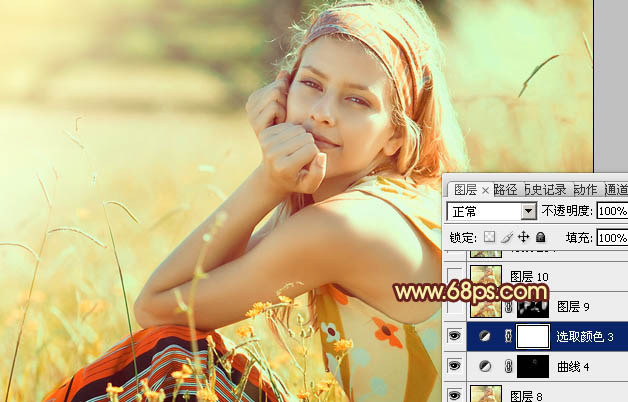Select layer named 图层 8
Viewport: 628px width, 402px height.
[526, 396]
